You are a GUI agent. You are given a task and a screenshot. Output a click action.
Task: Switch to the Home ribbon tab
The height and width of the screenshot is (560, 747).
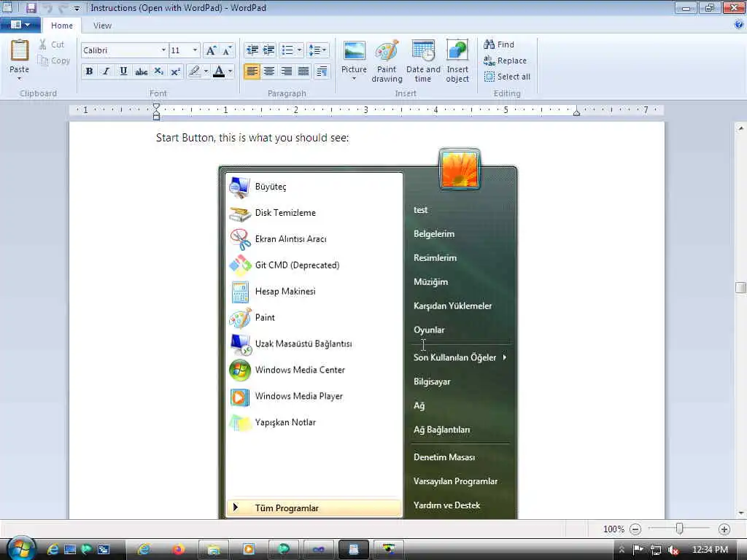(62, 26)
